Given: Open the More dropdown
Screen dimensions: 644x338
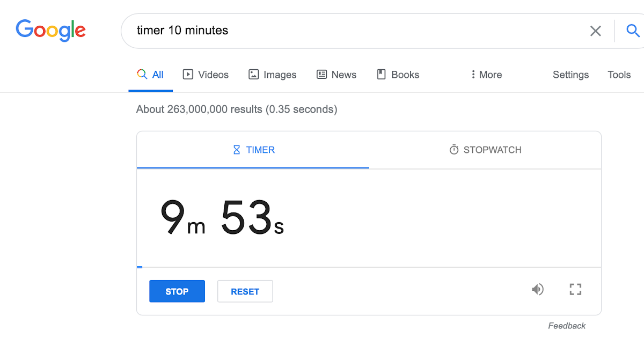Looking at the screenshot, I should click(x=485, y=74).
